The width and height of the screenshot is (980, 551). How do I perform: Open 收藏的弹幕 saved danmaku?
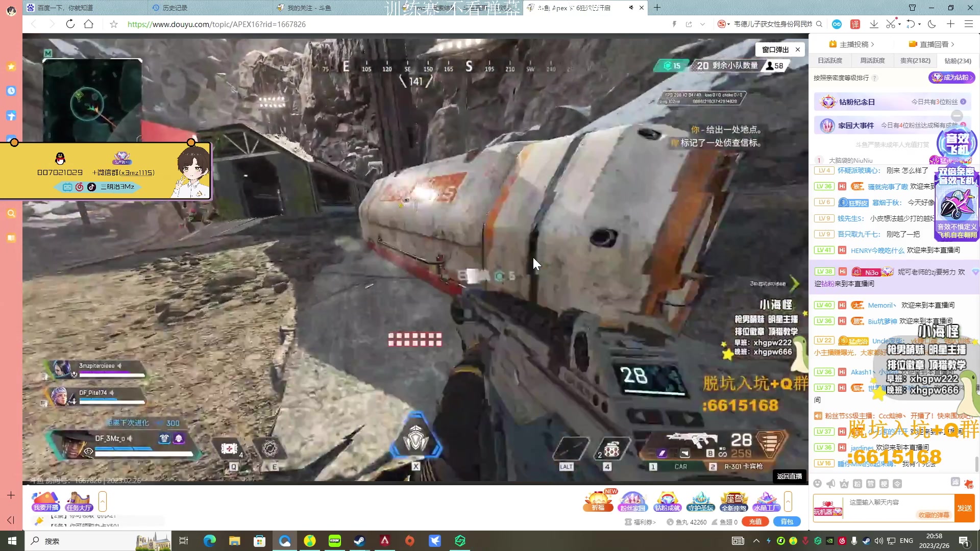tap(934, 515)
